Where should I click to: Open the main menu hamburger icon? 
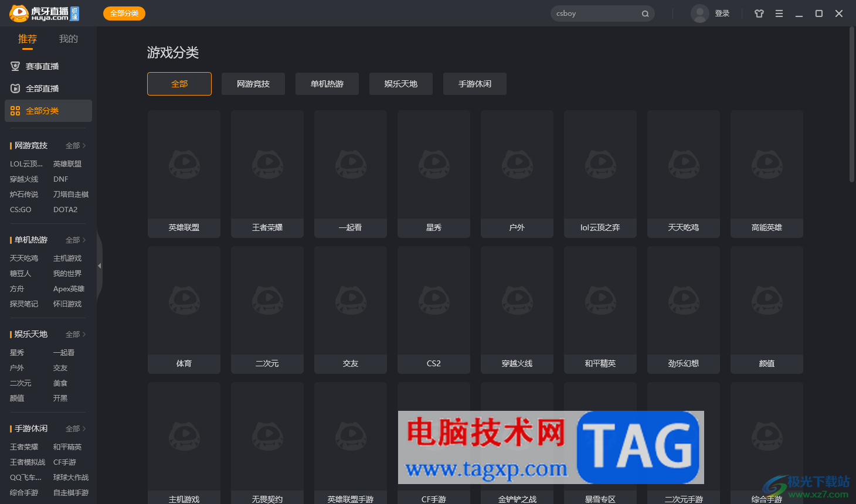click(779, 13)
